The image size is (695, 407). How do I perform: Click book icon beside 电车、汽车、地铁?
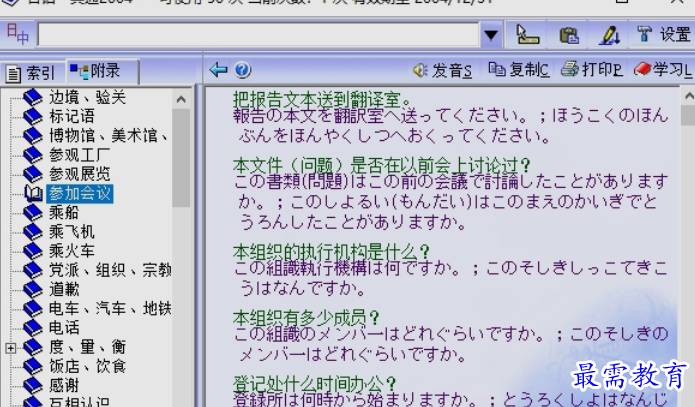tap(33, 309)
